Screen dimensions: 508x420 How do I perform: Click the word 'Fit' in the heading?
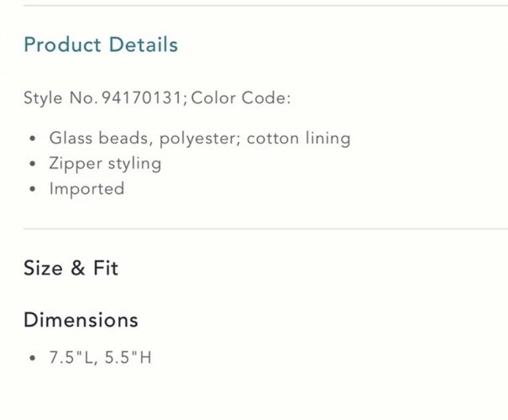(106, 268)
